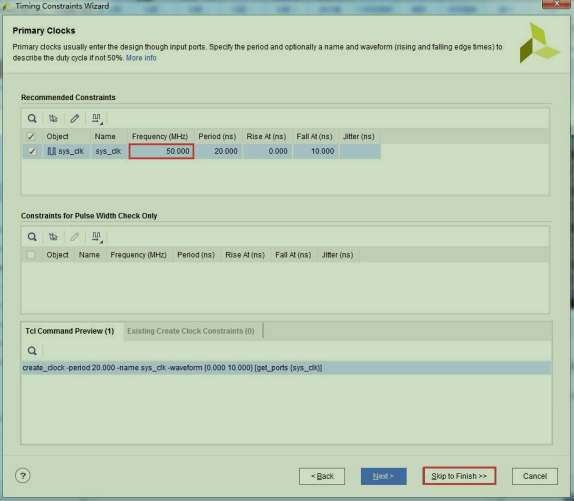Click the sys_clk Name cell

click(x=109, y=151)
